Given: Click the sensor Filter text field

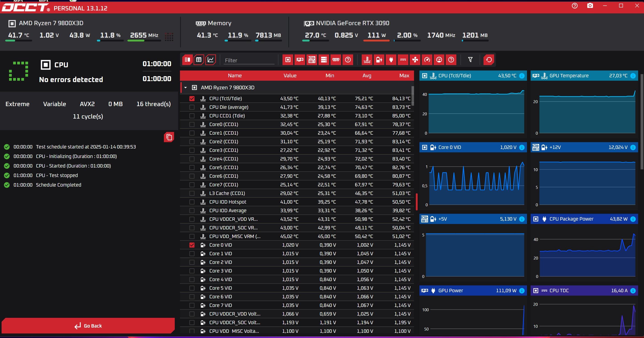Looking at the screenshot, I should [249, 60].
